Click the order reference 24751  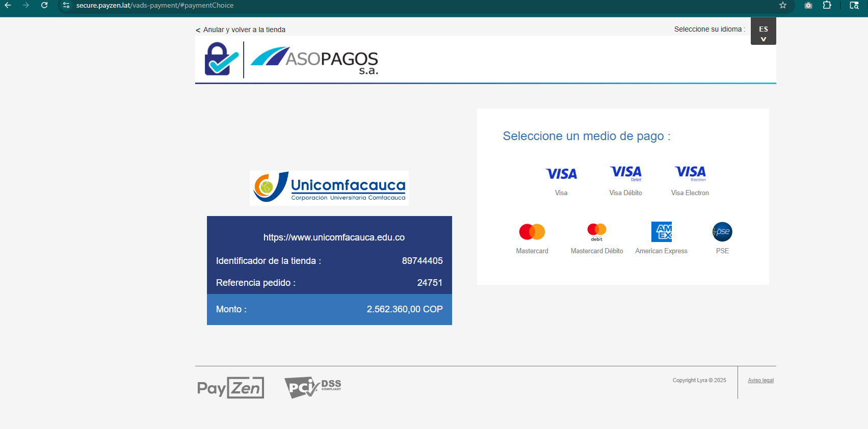click(430, 283)
